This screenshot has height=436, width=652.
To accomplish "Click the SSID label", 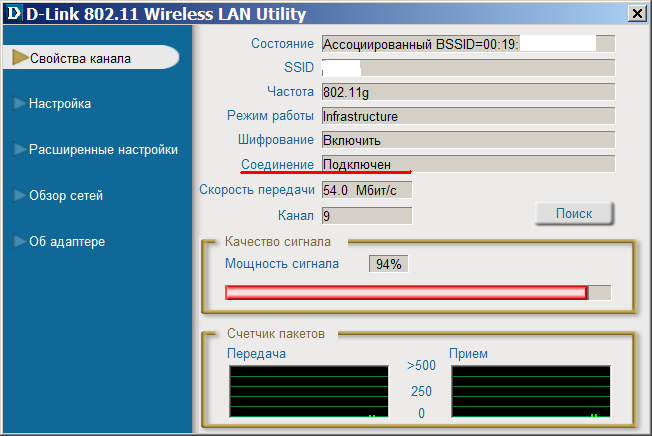I will [x=299, y=67].
